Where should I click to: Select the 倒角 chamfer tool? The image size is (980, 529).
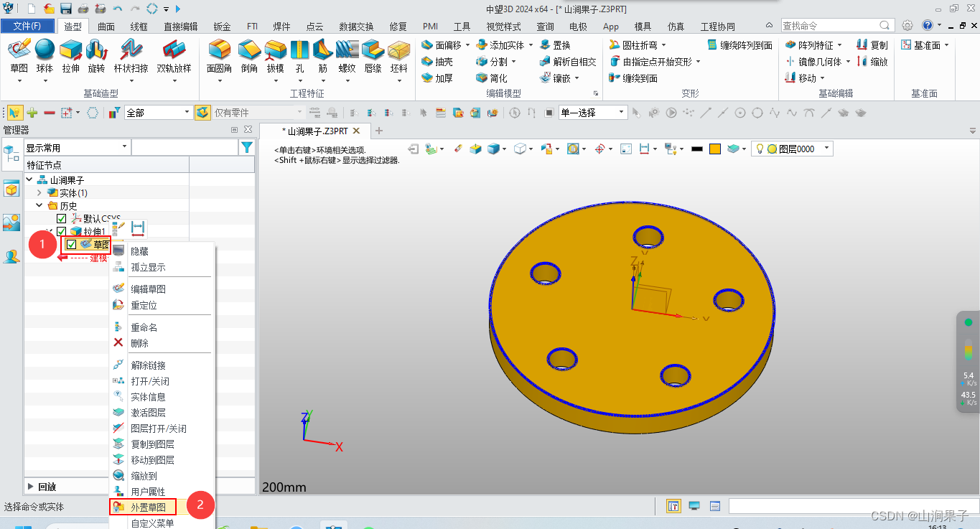tap(249, 56)
